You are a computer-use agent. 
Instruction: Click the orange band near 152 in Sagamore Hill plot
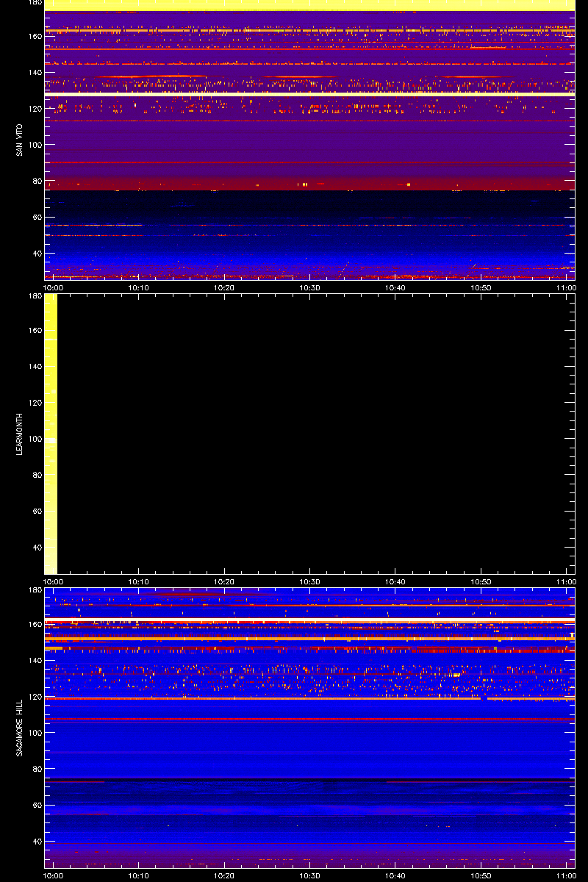(x=309, y=639)
